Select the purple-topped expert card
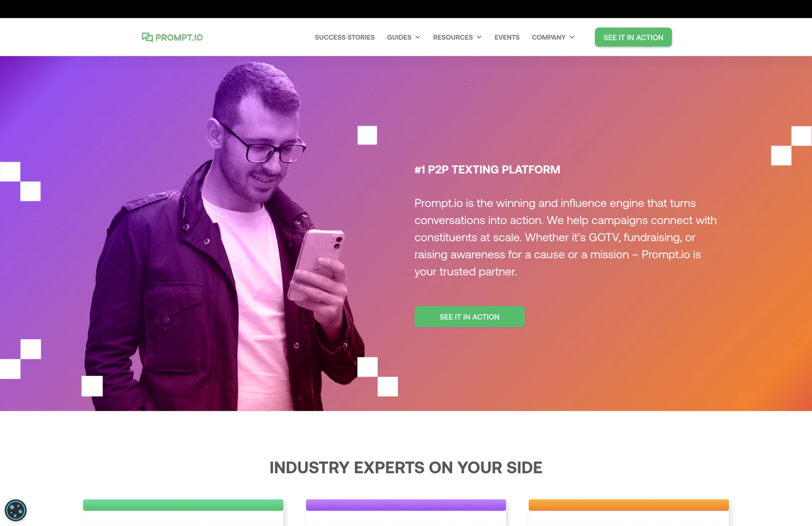The width and height of the screenshot is (812, 526). (406, 512)
